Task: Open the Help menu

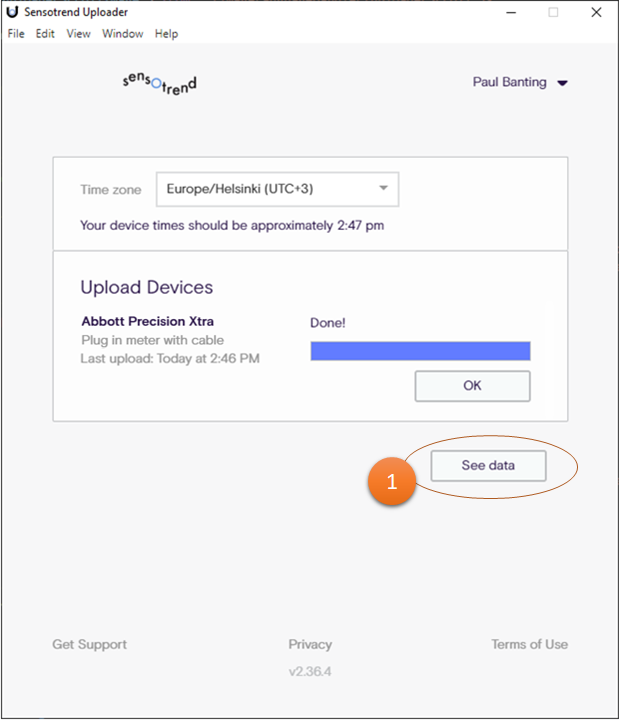Action: [x=166, y=34]
